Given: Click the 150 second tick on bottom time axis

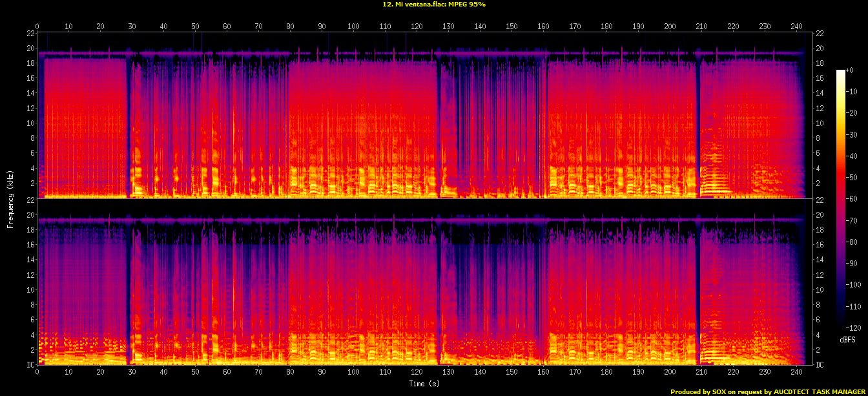Looking at the screenshot, I should pos(512,373).
